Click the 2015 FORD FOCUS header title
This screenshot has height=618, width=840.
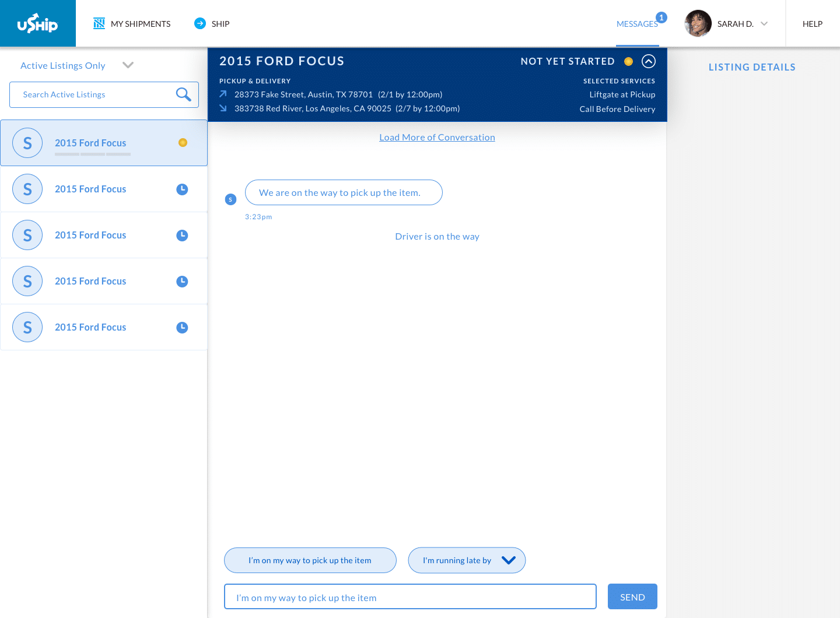[282, 61]
